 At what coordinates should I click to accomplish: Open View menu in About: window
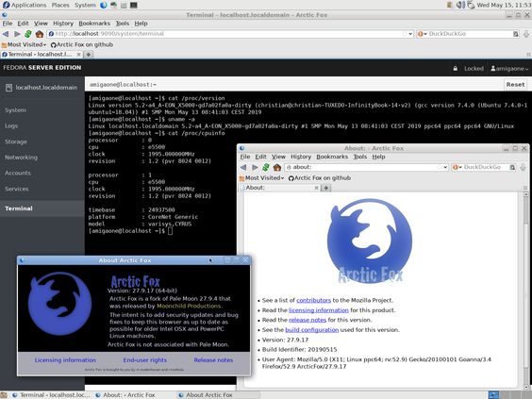click(x=278, y=157)
